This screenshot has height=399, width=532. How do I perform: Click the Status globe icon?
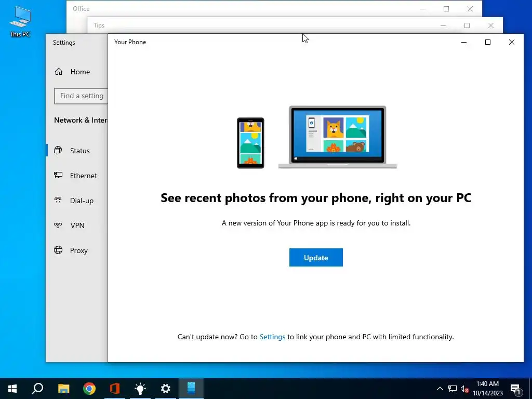pyautogui.click(x=58, y=150)
